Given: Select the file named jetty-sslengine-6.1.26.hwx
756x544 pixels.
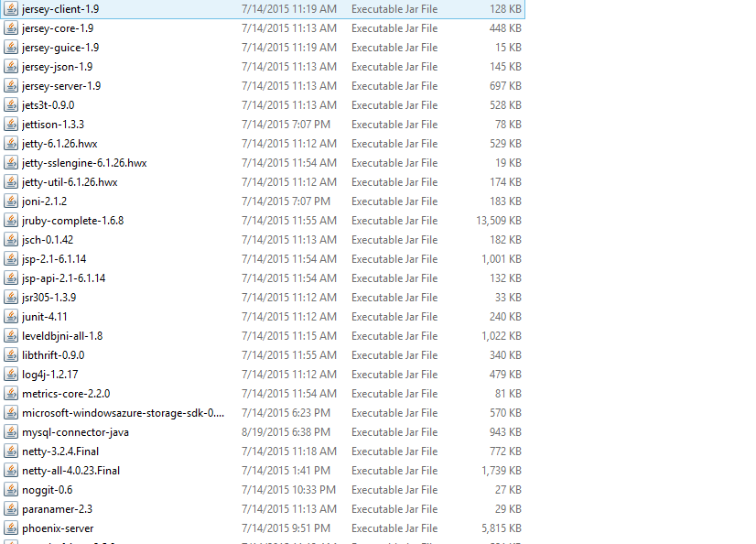Looking at the screenshot, I should 84,163.
